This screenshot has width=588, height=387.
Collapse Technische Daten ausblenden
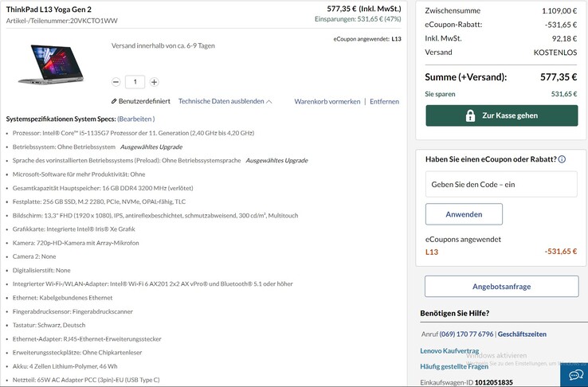coord(225,102)
